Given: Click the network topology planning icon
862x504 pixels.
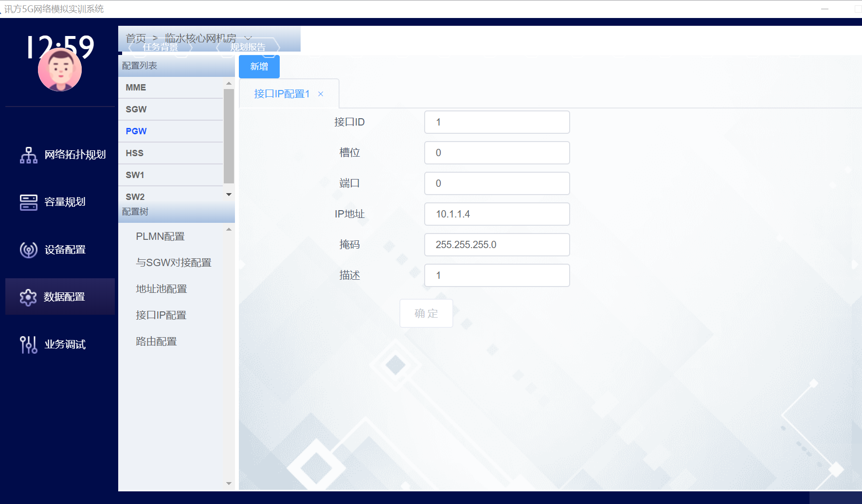Looking at the screenshot, I should coord(29,155).
